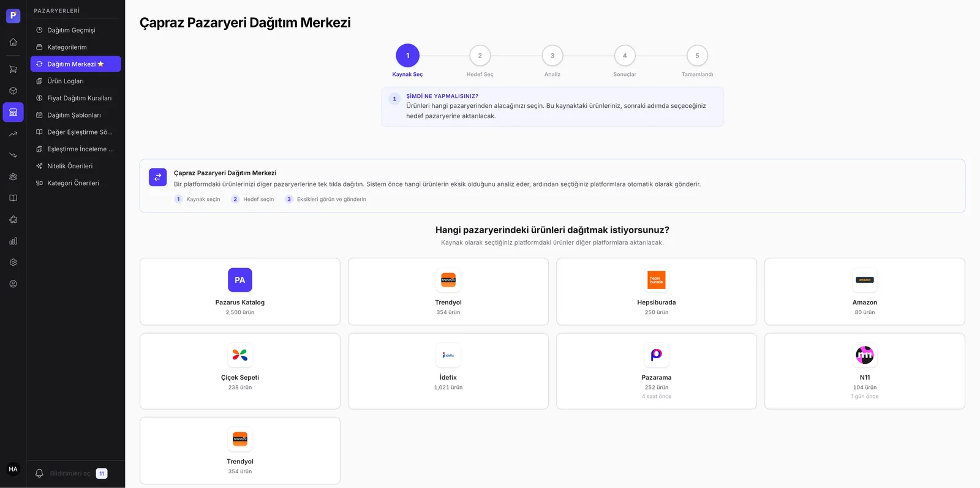Click the N11 logo icon
Screen dimensions: 980x488
point(865,355)
